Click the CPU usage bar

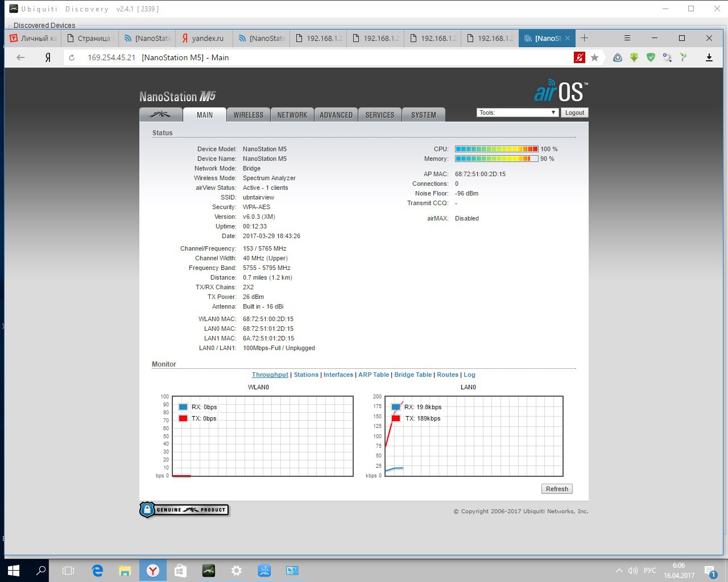(497, 149)
